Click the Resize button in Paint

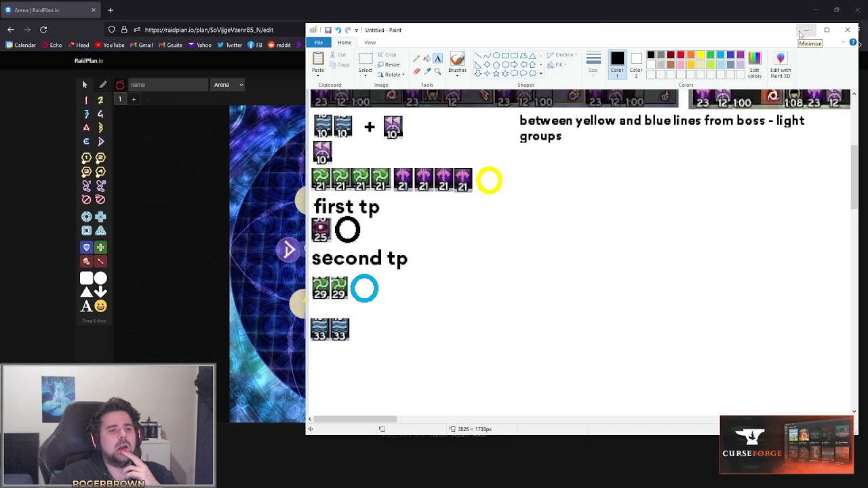(389, 64)
